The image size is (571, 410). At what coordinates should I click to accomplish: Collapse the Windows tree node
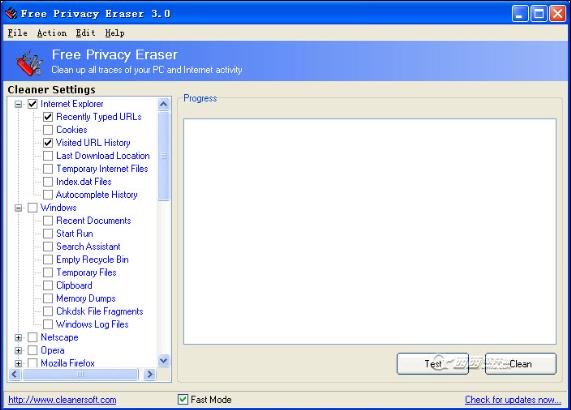coord(18,208)
